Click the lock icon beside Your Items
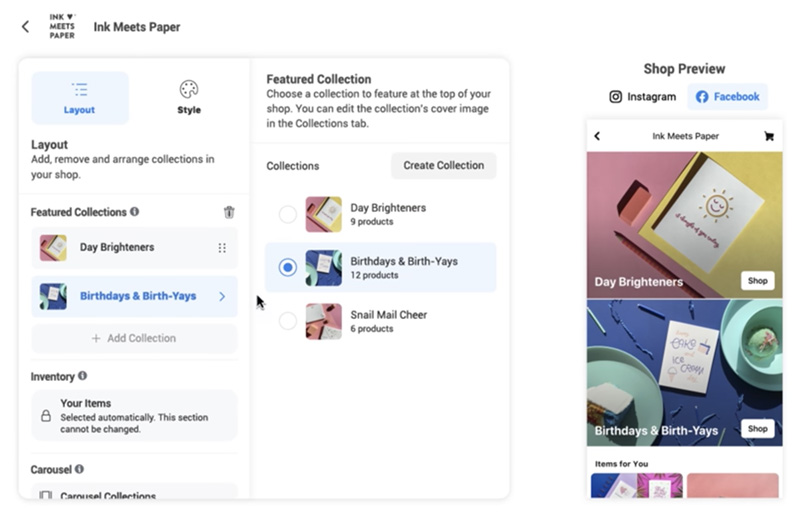Viewport: 800px width, 514px height. [x=46, y=415]
